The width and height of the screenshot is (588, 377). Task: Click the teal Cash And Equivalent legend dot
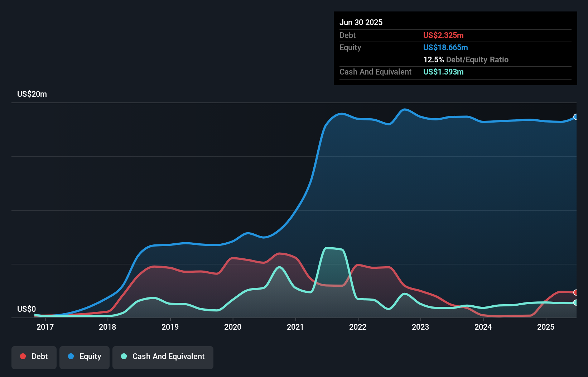(123, 356)
